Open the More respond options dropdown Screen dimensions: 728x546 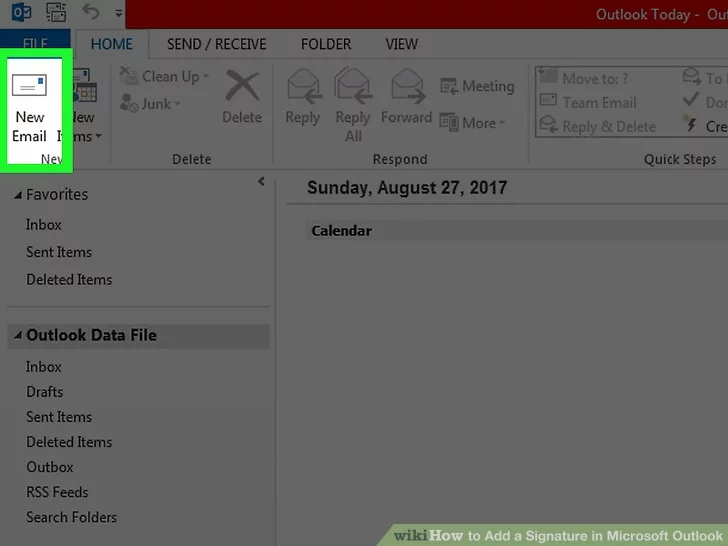point(472,123)
